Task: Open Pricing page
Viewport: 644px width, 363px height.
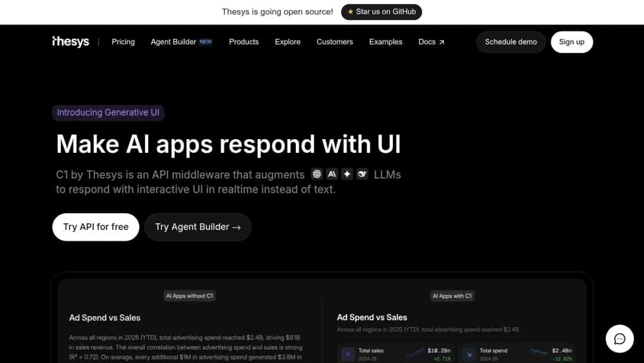Action: point(123,42)
